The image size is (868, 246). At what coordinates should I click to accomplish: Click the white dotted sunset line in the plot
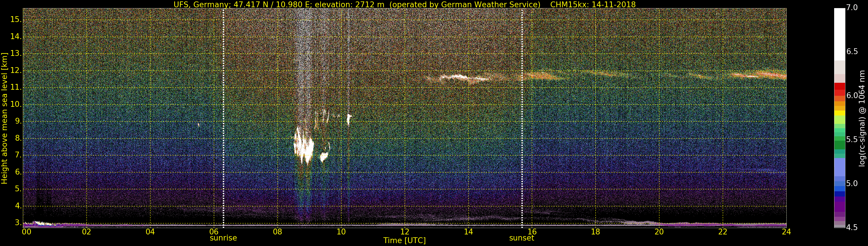[522, 118]
